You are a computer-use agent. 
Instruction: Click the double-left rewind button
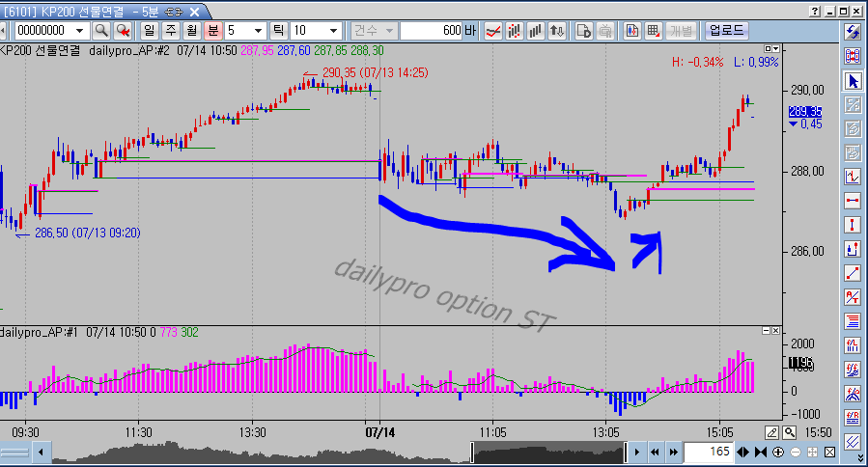pos(655,453)
